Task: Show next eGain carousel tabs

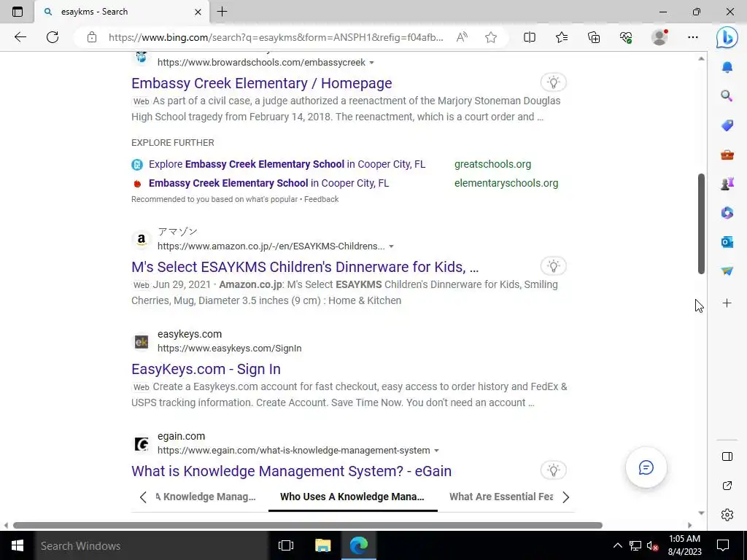Action: (x=565, y=497)
